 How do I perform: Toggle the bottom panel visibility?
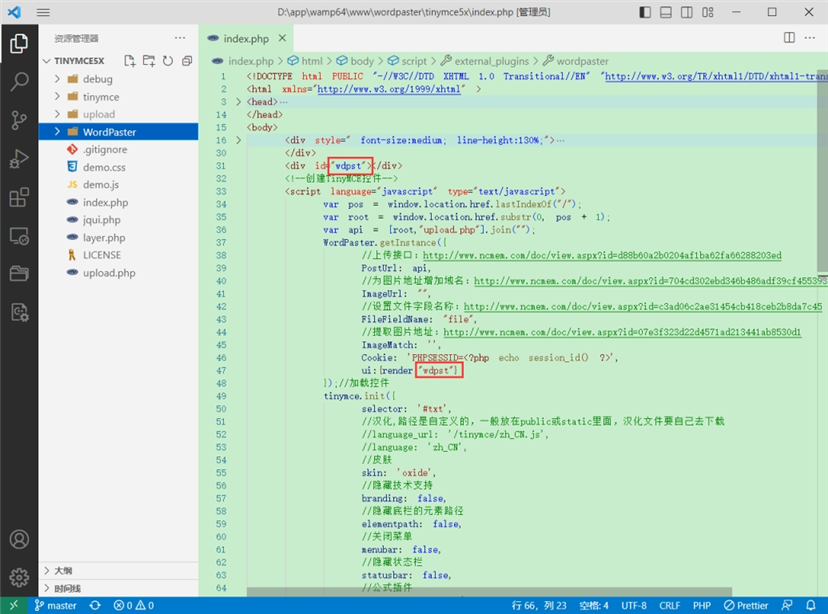(666, 12)
